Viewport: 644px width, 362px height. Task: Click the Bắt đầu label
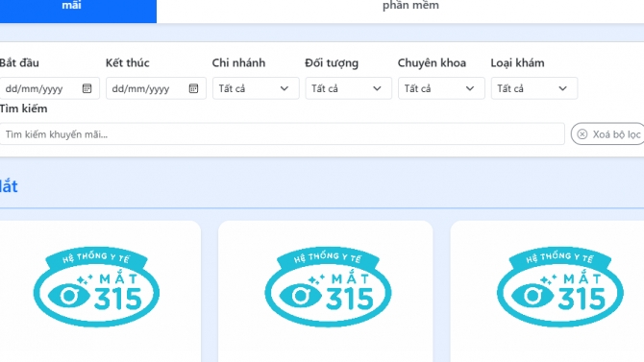point(19,62)
